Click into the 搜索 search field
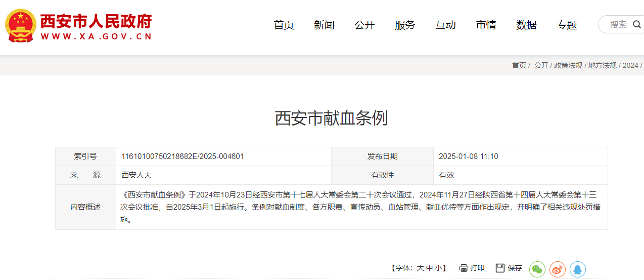This screenshot has height=280, width=644. click(618, 24)
